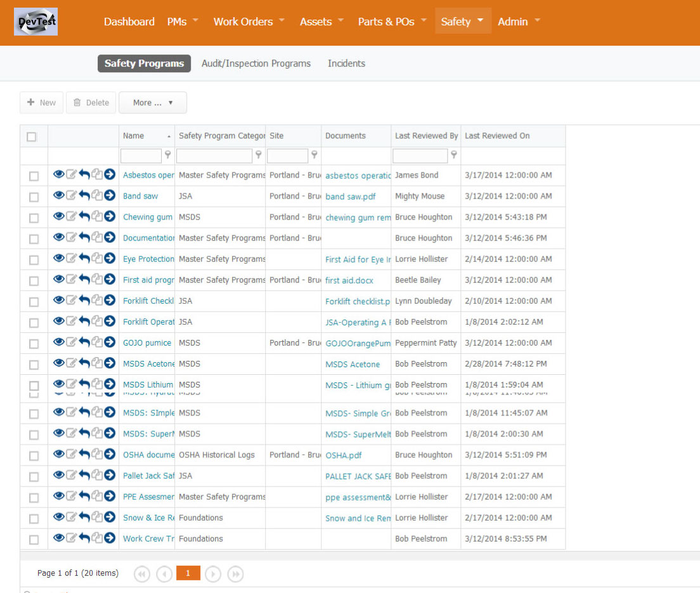Viewport: 700px width, 593px height.
Task: Click the New button
Action: click(42, 103)
